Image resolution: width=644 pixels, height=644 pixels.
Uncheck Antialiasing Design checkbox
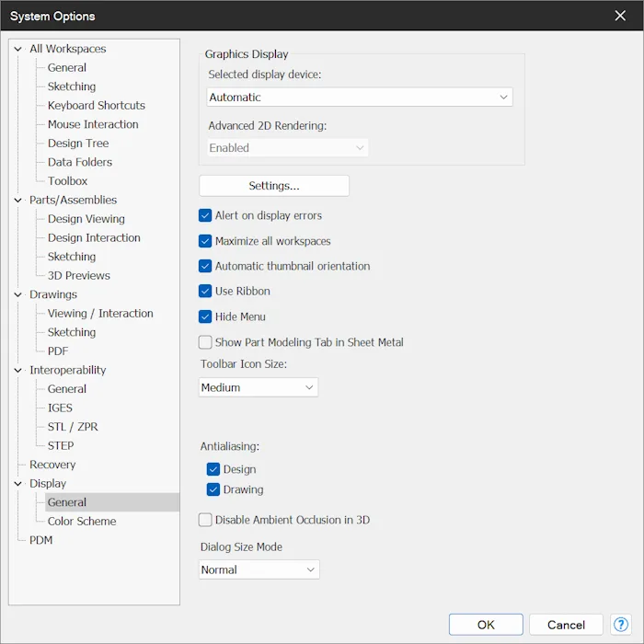pyautogui.click(x=213, y=469)
